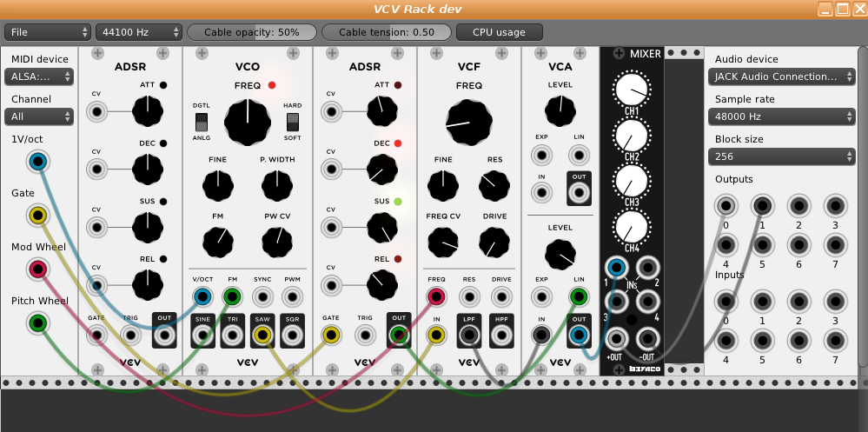
Task: Open the MIDI Channel All dropdown
Action: 39,116
